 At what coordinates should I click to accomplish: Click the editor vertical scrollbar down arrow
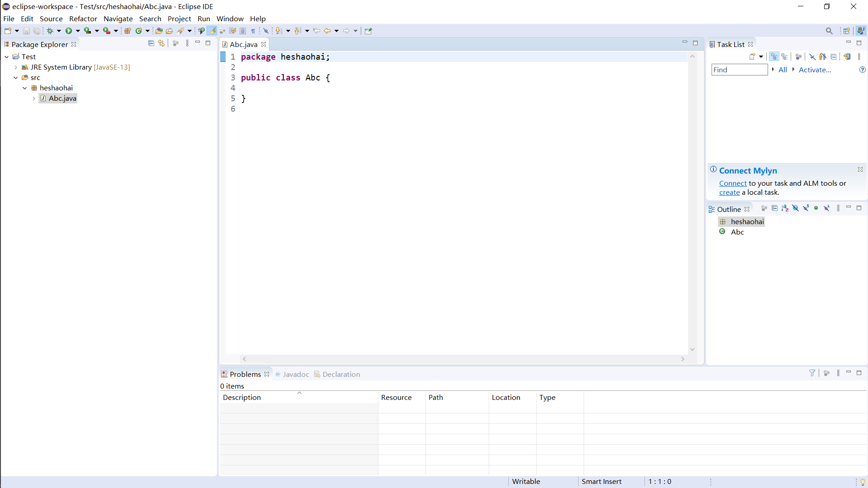coord(692,350)
